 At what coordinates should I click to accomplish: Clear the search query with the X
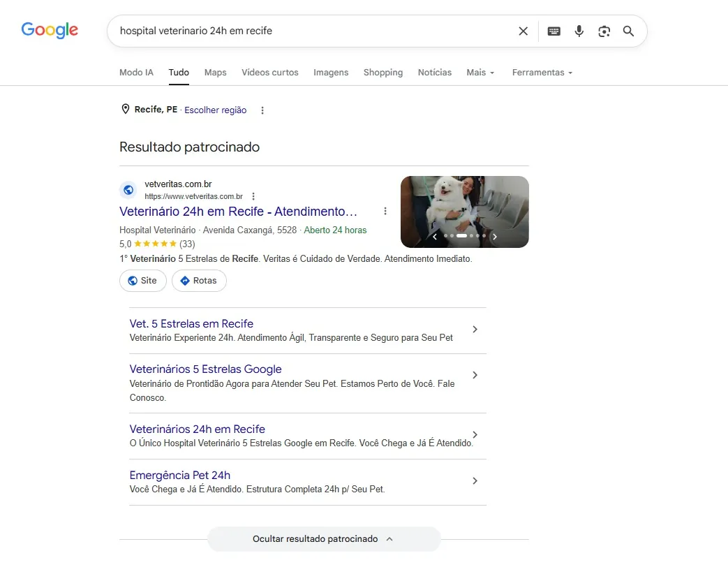[x=523, y=31]
